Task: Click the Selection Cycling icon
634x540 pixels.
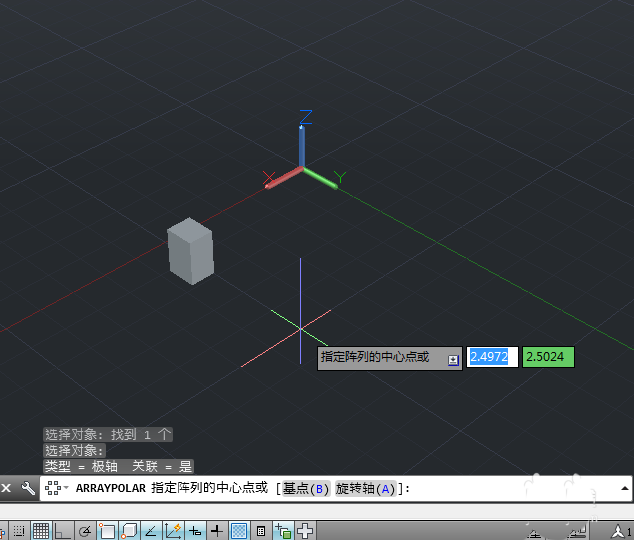Action: click(x=283, y=531)
